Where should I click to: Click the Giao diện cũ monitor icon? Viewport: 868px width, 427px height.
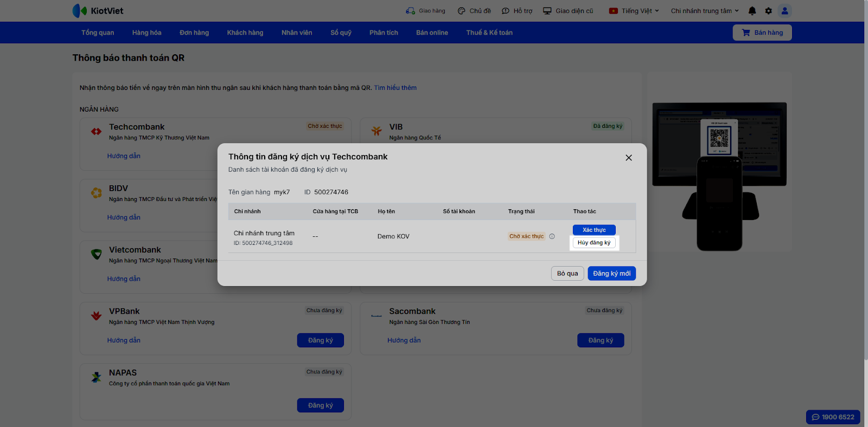(547, 11)
